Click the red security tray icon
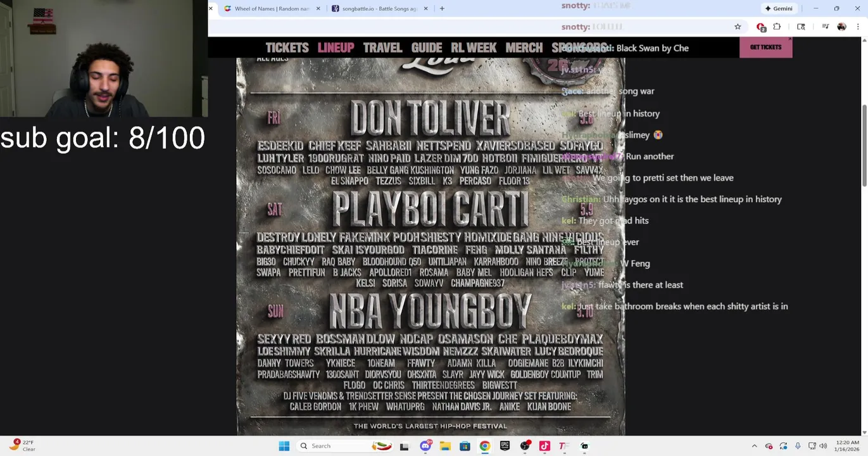 point(769,446)
